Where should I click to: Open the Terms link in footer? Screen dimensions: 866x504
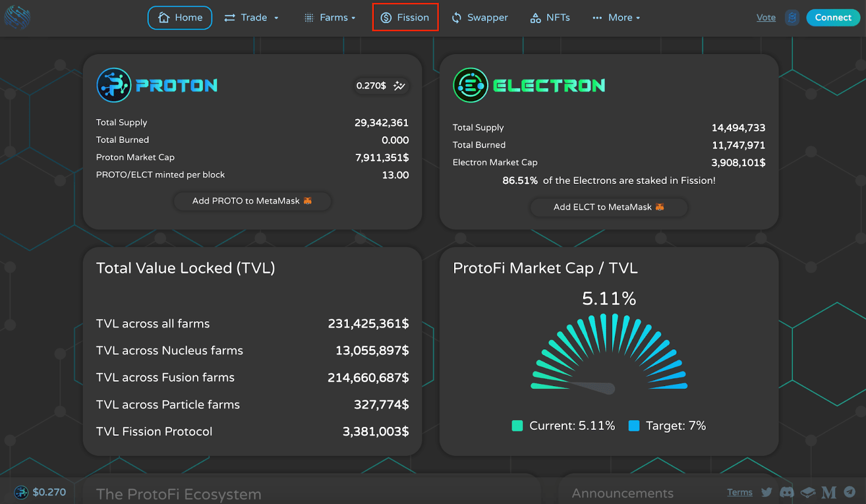tap(739, 492)
